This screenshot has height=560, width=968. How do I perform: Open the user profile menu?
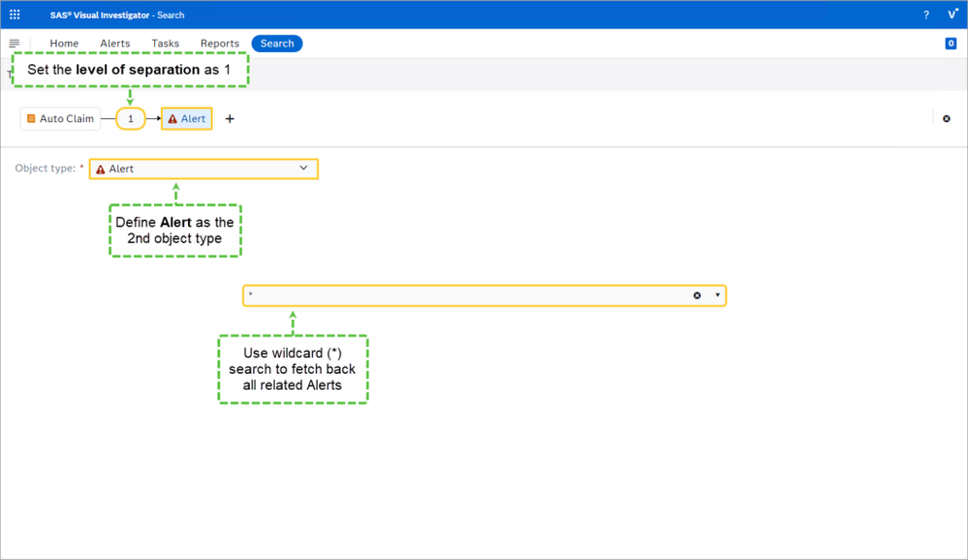[x=952, y=15]
